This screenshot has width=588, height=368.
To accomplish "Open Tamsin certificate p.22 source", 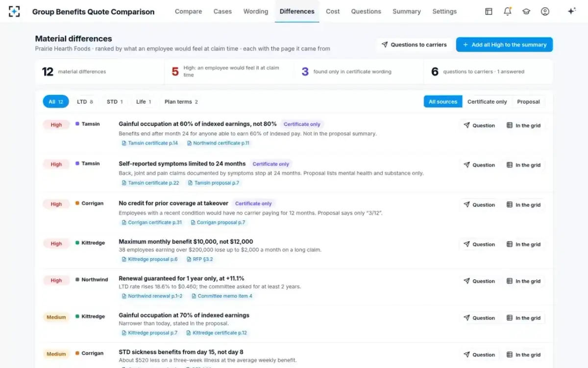I will pos(150,183).
